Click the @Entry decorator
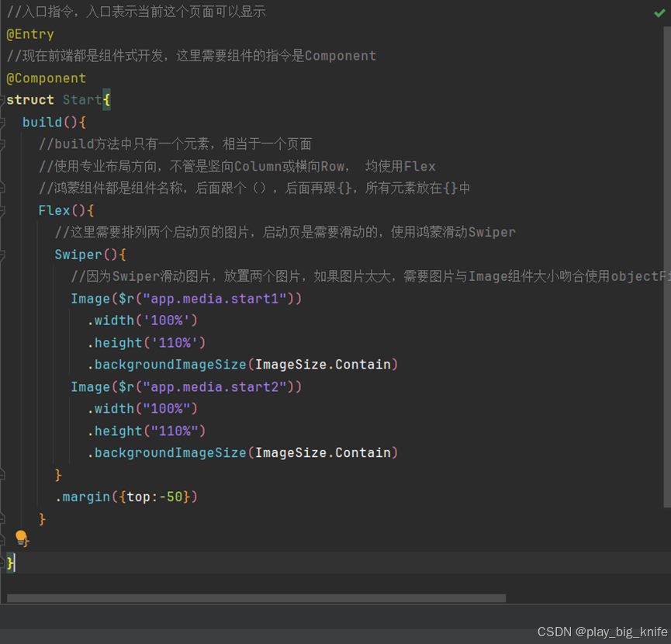671x644 pixels. (x=30, y=34)
